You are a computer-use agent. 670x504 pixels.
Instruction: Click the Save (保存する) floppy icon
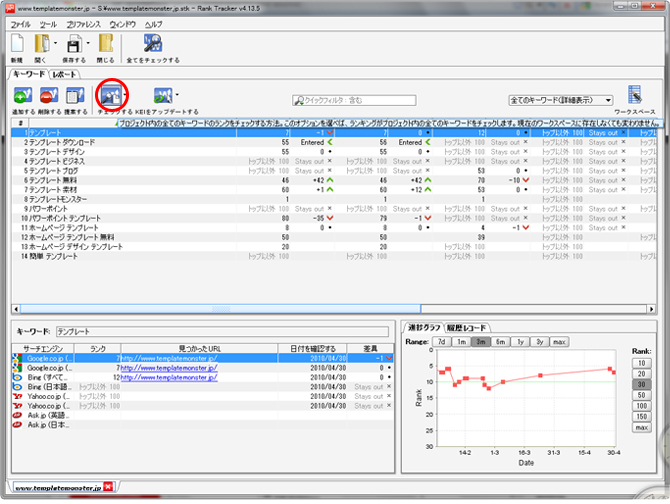[74, 44]
